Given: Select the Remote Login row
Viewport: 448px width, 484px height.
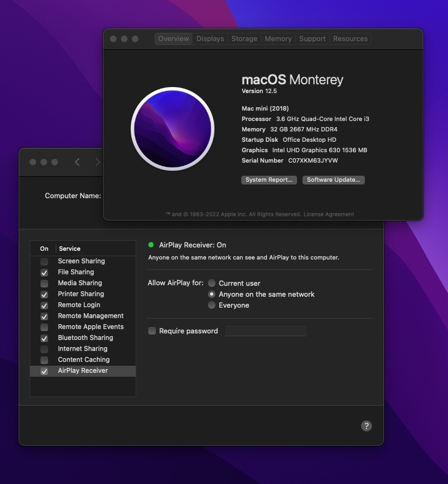Looking at the screenshot, I should point(83,305).
